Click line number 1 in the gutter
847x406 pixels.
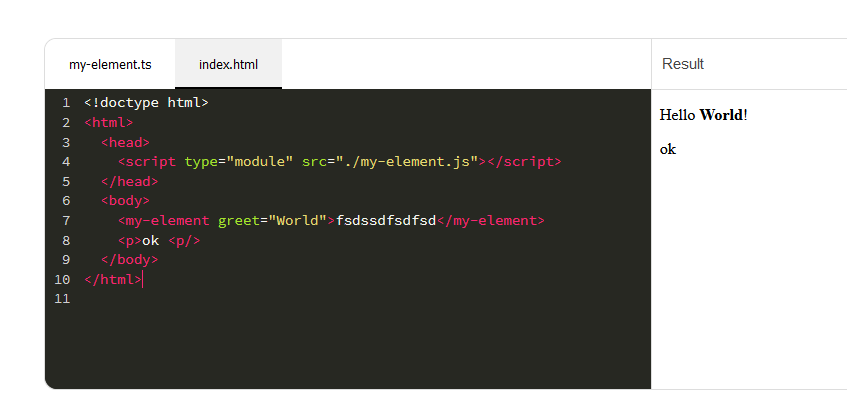coord(66,103)
